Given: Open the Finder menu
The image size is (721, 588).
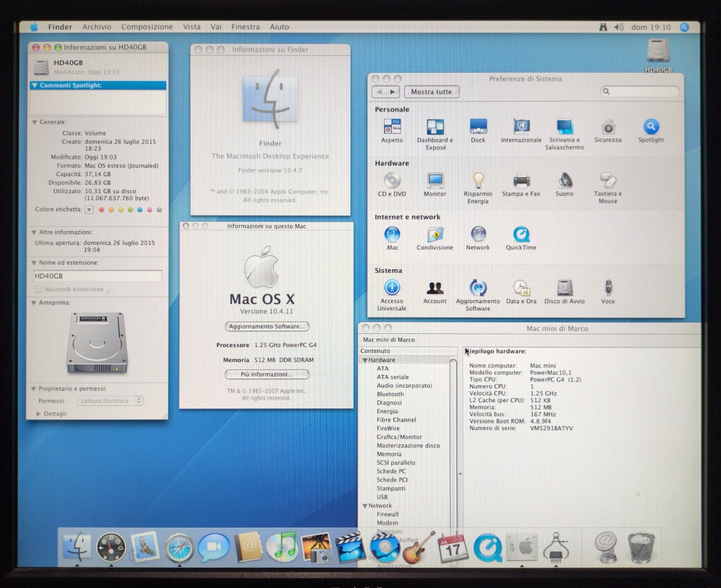Looking at the screenshot, I should click(x=60, y=27).
